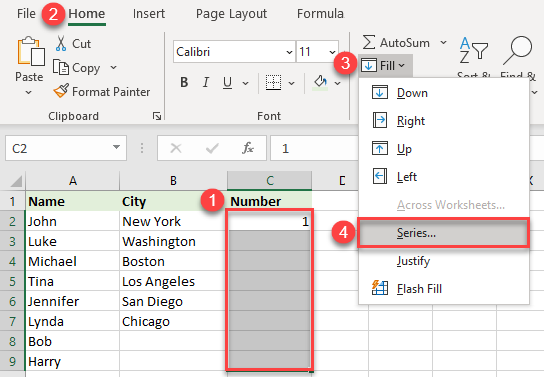Select the cell containing John
The height and width of the screenshot is (377, 544).
pos(73,221)
